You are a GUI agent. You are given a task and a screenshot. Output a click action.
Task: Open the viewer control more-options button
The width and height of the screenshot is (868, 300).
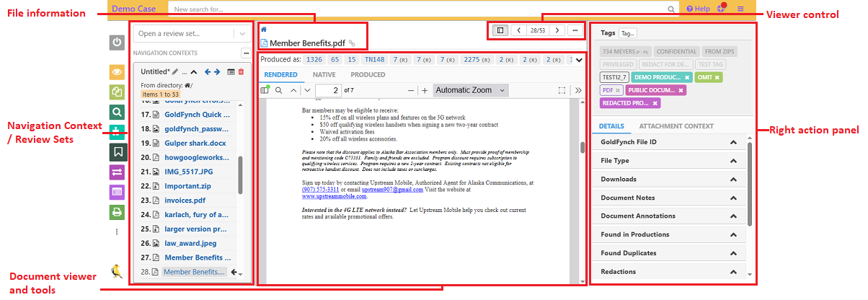pyautogui.click(x=575, y=31)
